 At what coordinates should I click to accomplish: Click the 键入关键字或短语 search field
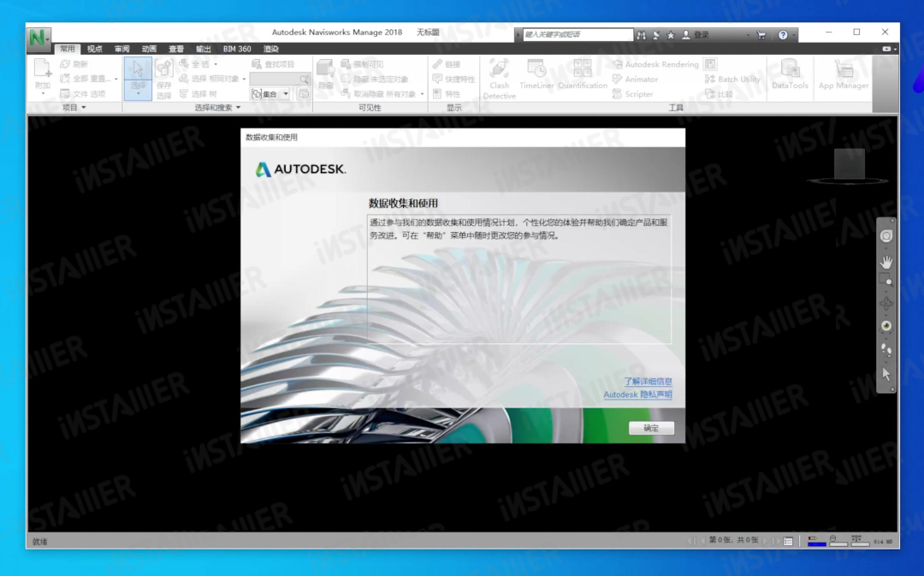(577, 35)
